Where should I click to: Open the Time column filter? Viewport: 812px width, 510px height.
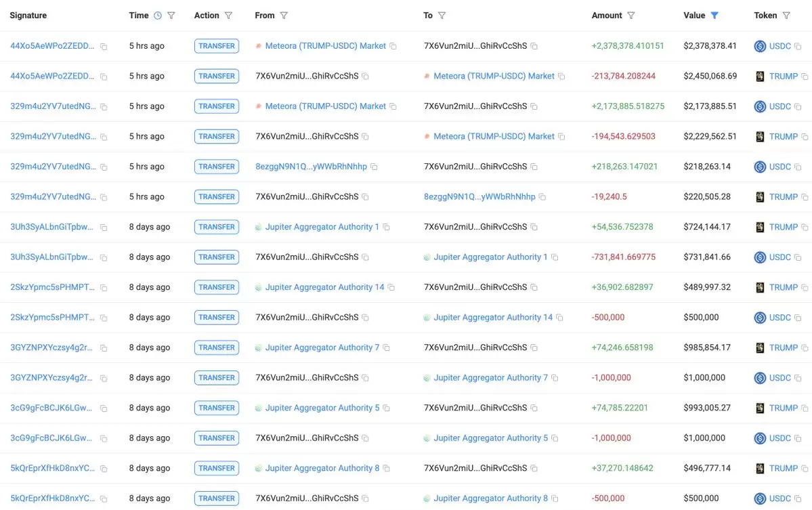[171, 16]
